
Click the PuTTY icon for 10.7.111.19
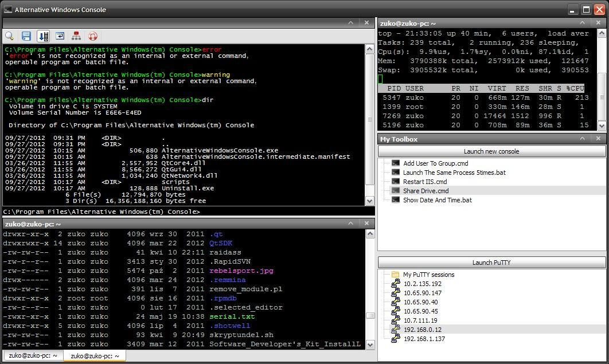pyautogui.click(x=396, y=320)
